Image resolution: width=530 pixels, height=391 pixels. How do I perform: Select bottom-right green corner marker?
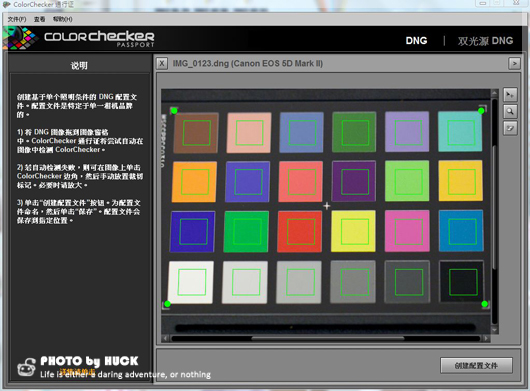[484, 304]
